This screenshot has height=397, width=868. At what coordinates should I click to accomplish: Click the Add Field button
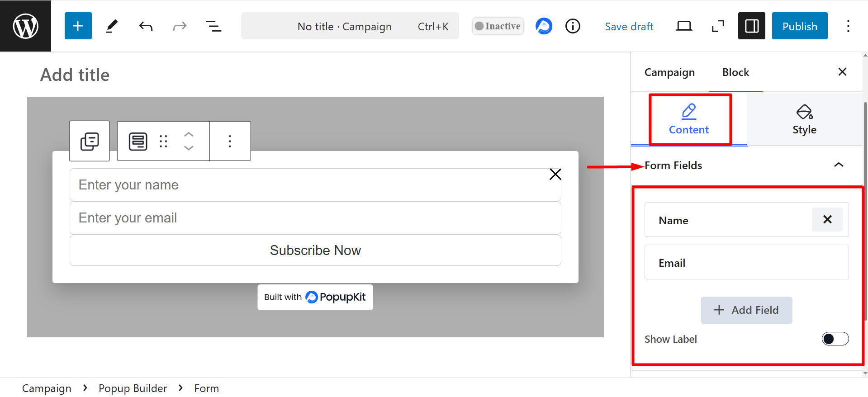(x=746, y=310)
